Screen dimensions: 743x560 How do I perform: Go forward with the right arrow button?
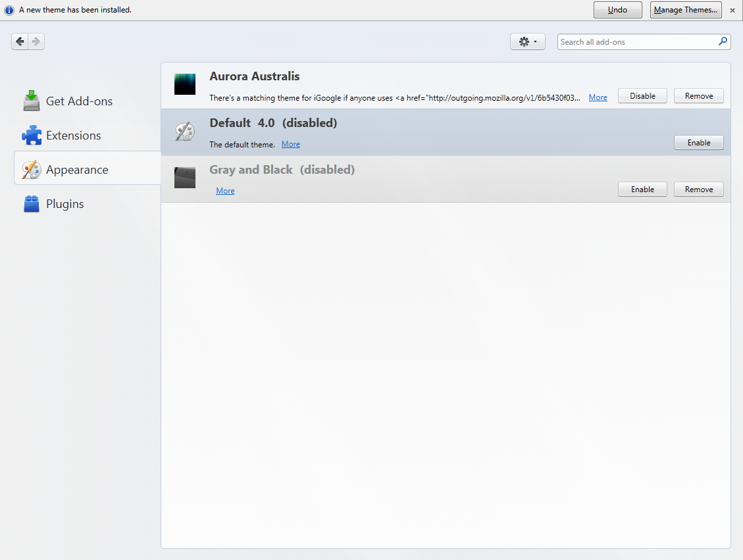[36, 41]
